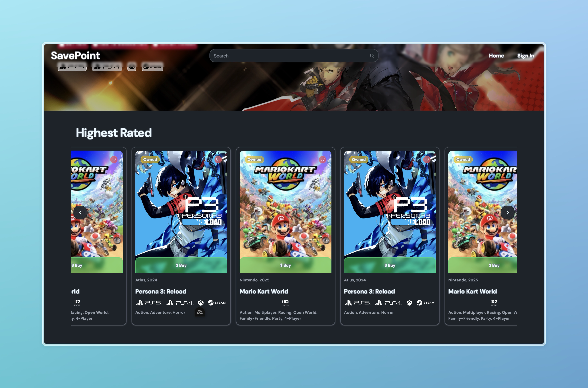Focus the Search input field
Image resolution: width=588 pixels, height=388 pixels.
pyautogui.click(x=289, y=56)
